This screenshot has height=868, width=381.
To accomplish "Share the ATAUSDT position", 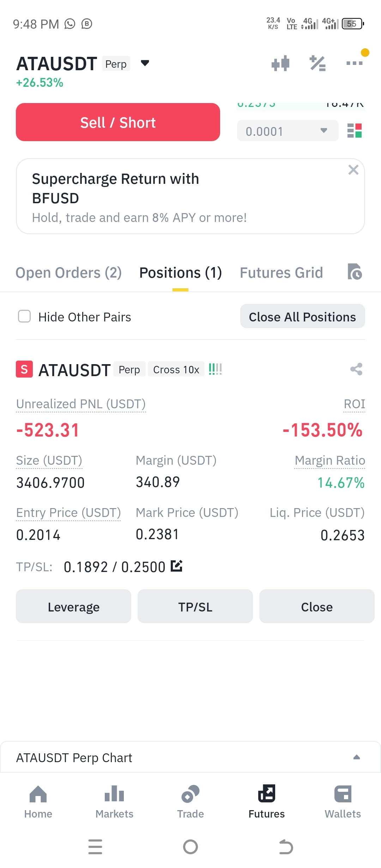I will (x=356, y=369).
